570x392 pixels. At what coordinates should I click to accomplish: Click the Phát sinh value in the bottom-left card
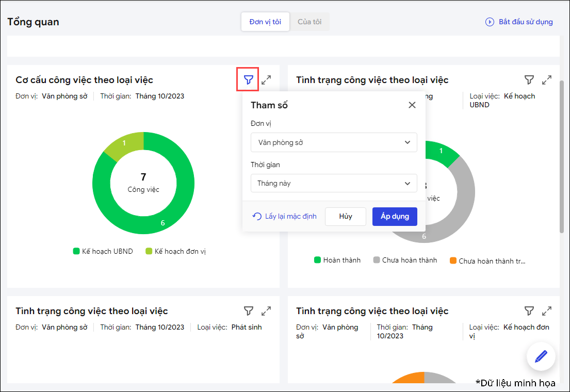coord(247,328)
